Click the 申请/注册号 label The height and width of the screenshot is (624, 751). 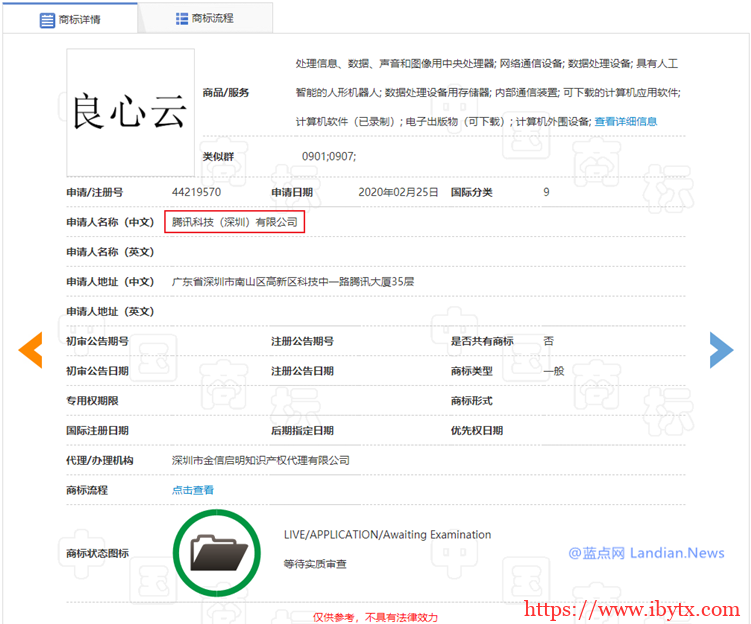(x=95, y=193)
